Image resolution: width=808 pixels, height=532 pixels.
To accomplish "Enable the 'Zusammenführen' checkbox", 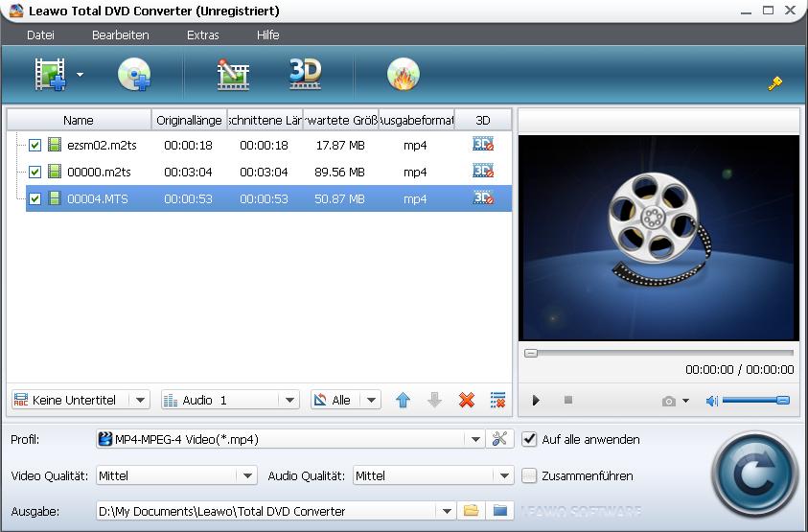I will 529,475.
